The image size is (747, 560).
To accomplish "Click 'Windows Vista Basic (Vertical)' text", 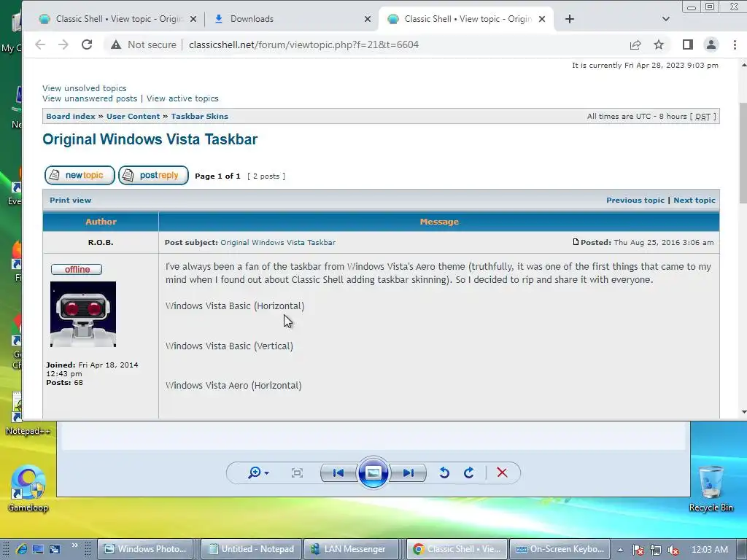I will 229,346.
